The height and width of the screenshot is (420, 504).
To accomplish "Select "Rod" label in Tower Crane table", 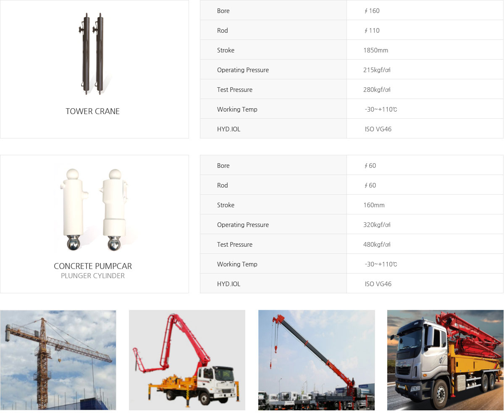I will point(223,30).
